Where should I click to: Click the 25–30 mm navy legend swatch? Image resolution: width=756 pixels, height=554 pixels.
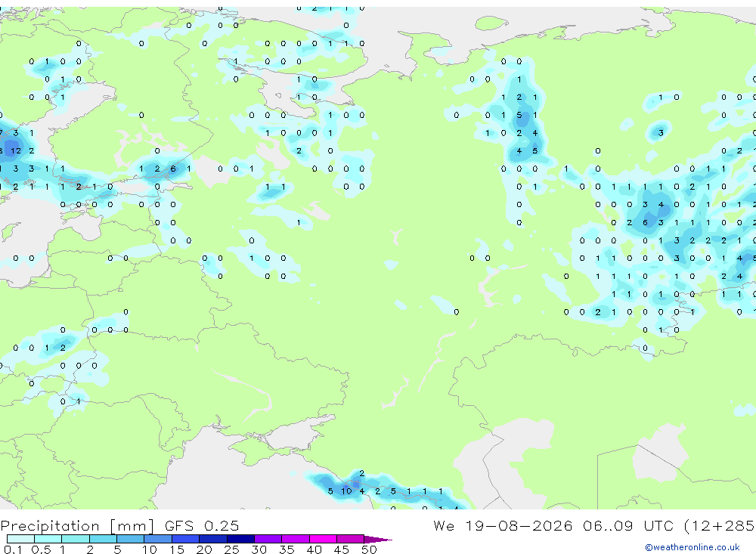(240, 539)
